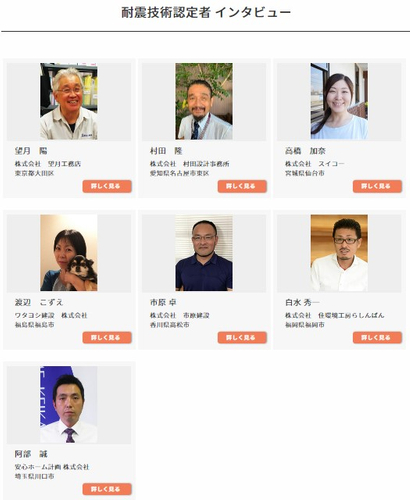
Task: Click 詳しく見る for 白水 秀一
Action: tap(377, 338)
